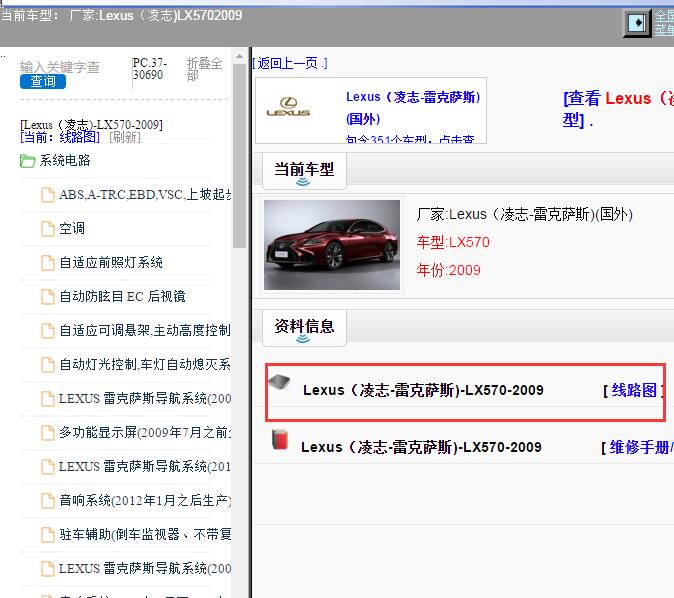Click the Lexus（凌志-雷克萨斯)-LX570-2009 title in the 维修手册 row
Screen dimensions: 674x598
[x=421, y=447]
